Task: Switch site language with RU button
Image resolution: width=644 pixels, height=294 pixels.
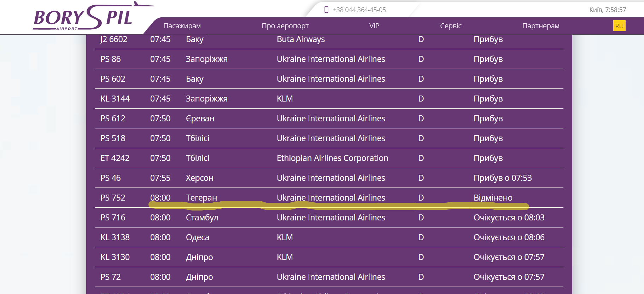Action: click(x=619, y=26)
